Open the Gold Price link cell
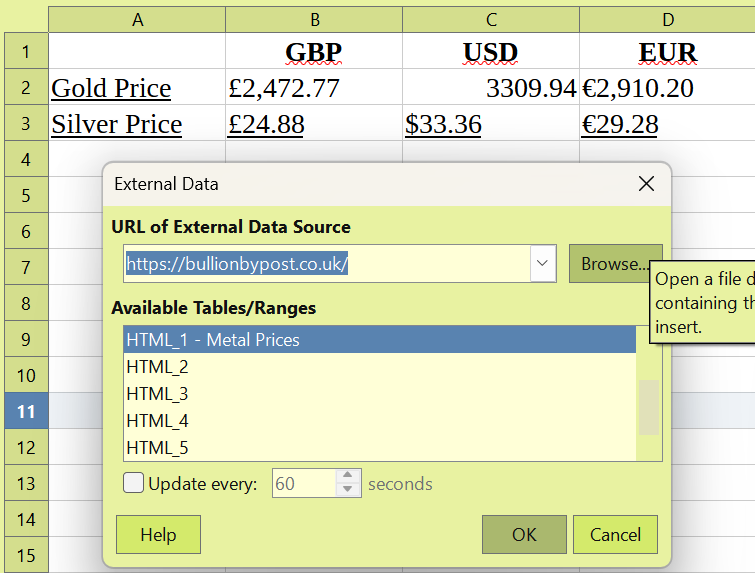This screenshot has height=573, width=755. click(111, 88)
